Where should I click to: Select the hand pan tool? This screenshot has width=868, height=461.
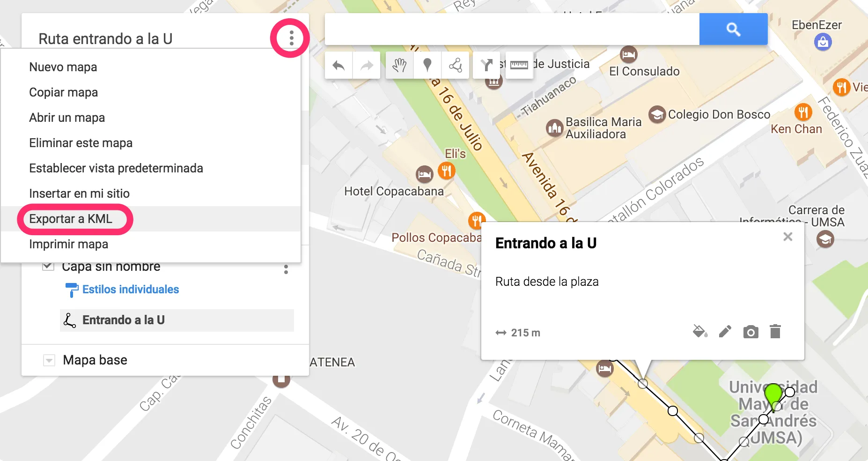coord(399,65)
